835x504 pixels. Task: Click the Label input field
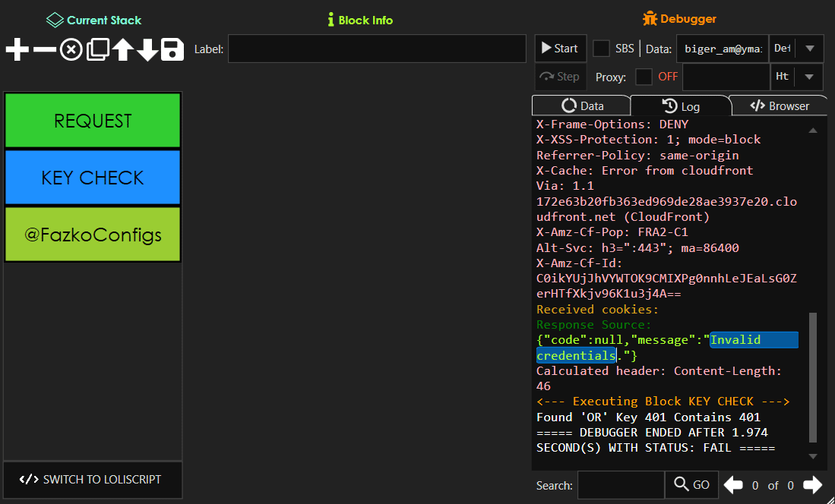pyautogui.click(x=377, y=48)
